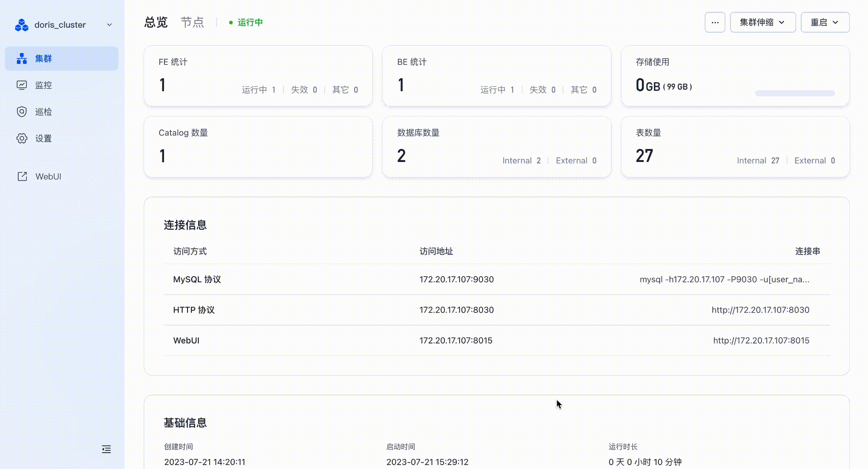Click the 数据库数量 database count card

(496, 147)
